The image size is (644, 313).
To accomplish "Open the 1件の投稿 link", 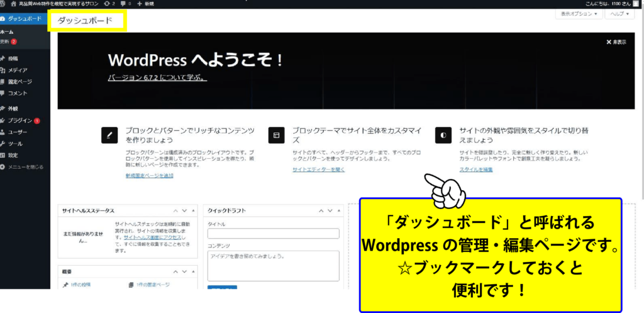I will coord(80,285).
